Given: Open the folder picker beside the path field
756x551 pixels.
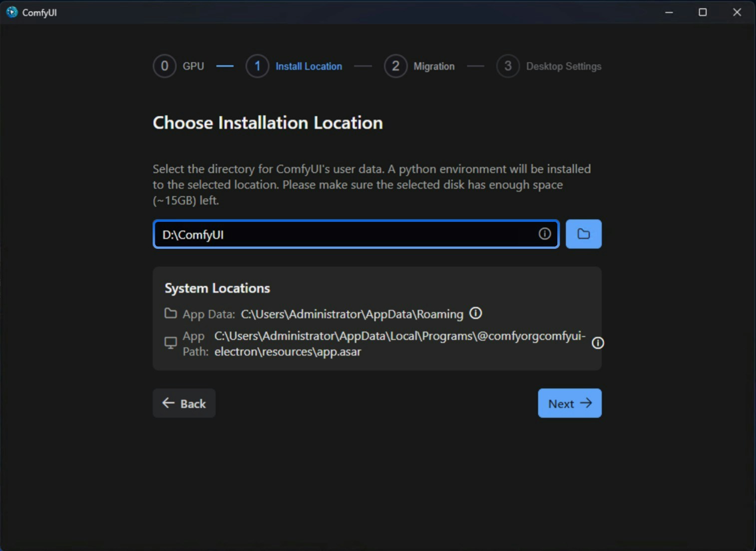Looking at the screenshot, I should point(583,234).
